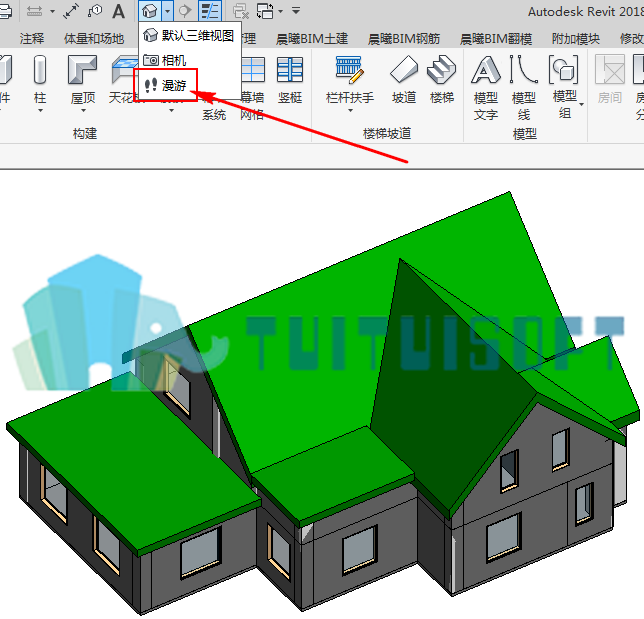Expand the 柱 column dropdown arrow
This screenshot has height=619, width=644.
pos(40,111)
